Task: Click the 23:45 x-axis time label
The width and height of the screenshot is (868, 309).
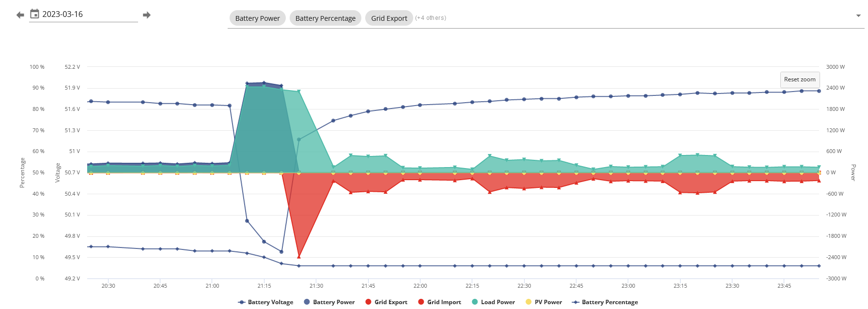Action: [784, 286]
